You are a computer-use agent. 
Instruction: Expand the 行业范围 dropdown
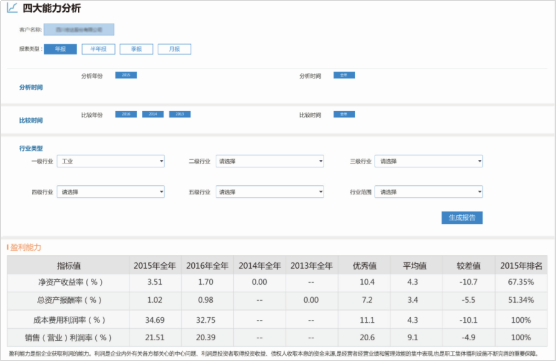tap(429, 192)
